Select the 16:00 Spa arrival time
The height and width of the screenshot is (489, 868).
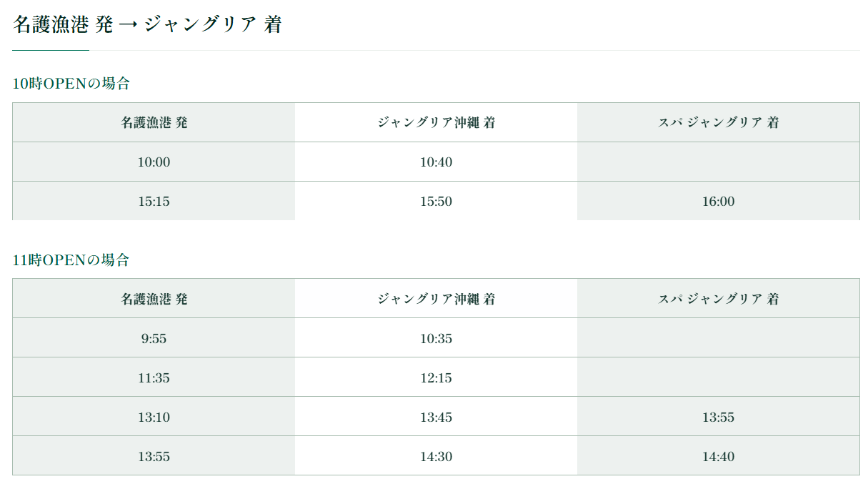point(718,202)
